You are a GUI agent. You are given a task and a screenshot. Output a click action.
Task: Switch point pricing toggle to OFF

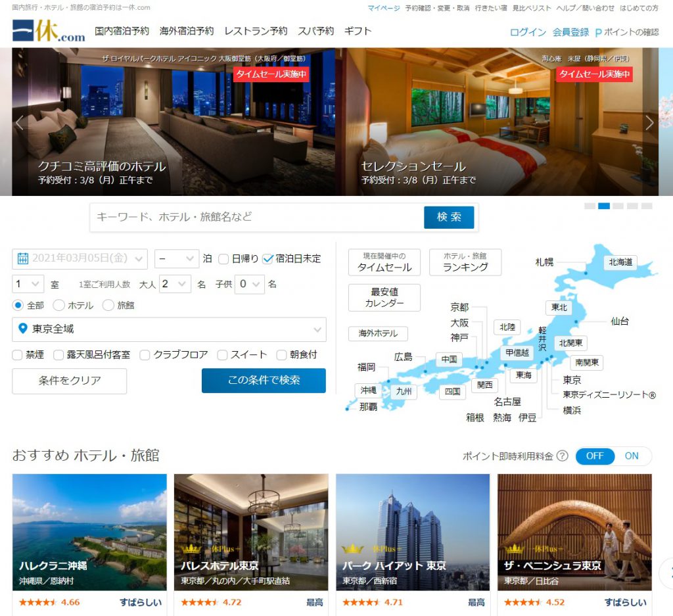point(595,456)
